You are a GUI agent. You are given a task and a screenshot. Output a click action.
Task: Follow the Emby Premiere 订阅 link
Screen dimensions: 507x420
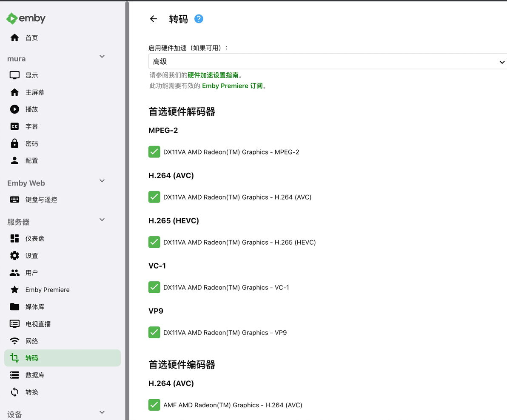[232, 86]
